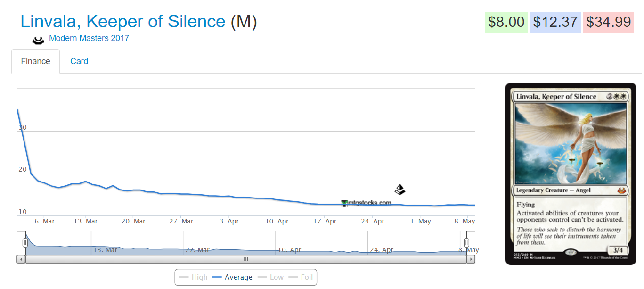Click the right scroll arrow of the navigator
The height and width of the screenshot is (289, 644).
(x=471, y=259)
